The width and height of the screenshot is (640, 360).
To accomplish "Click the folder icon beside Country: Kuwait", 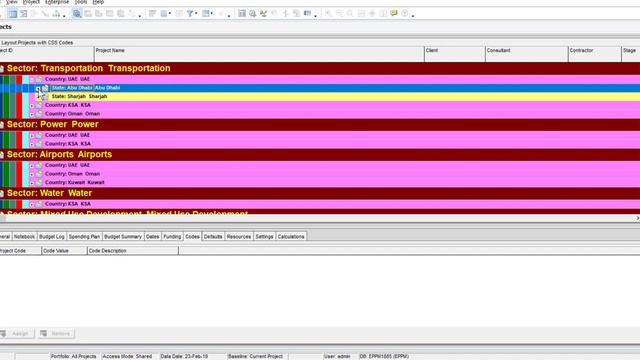I will (x=39, y=182).
